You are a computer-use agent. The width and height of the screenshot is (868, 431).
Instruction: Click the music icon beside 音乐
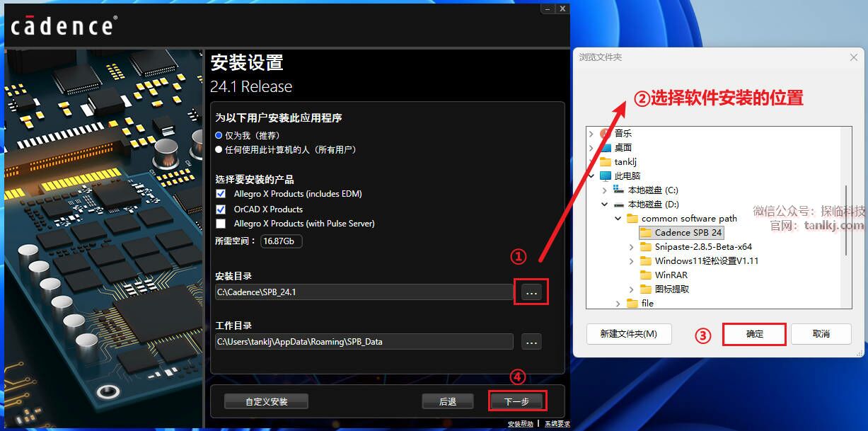(x=606, y=133)
